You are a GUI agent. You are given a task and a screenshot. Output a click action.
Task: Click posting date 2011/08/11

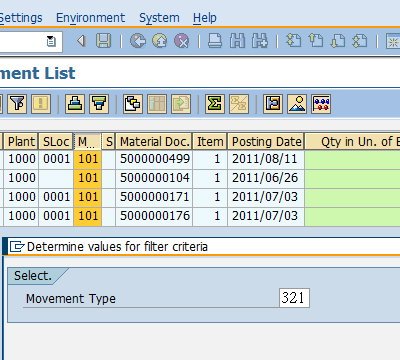(x=266, y=159)
